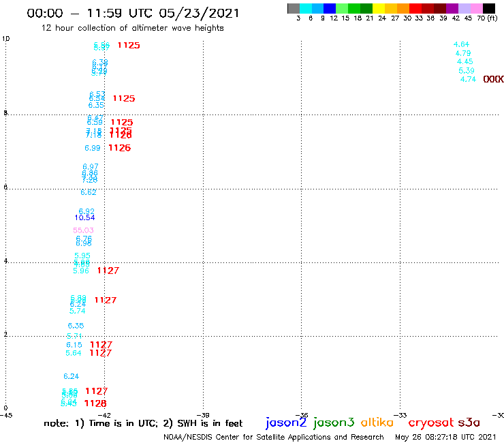Click the 1127 time label beside 5.64
The height and width of the screenshot is (443, 504).
click(100, 353)
